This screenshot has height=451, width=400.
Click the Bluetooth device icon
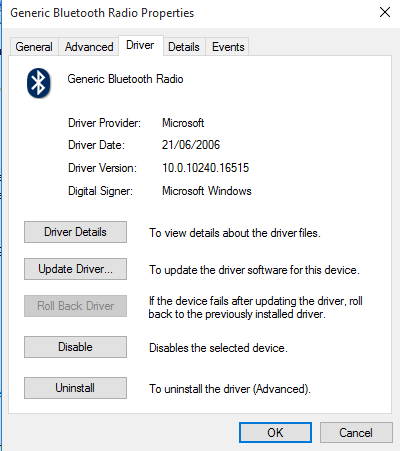tap(39, 83)
